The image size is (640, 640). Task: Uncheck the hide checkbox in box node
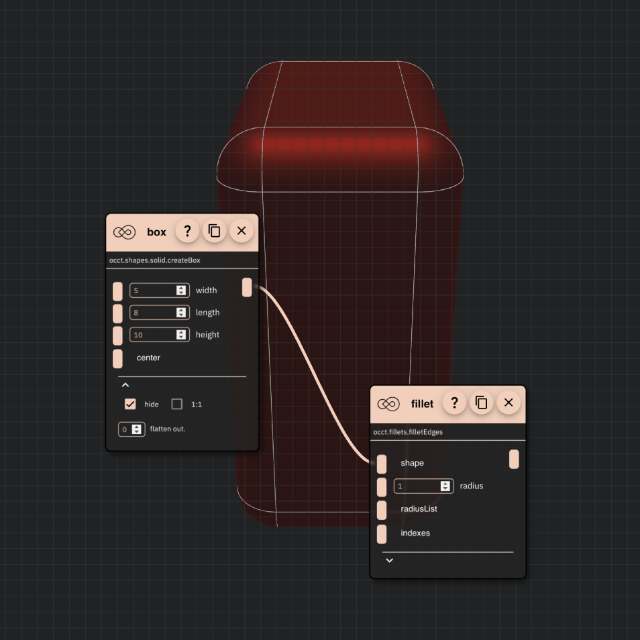pyautogui.click(x=130, y=404)
